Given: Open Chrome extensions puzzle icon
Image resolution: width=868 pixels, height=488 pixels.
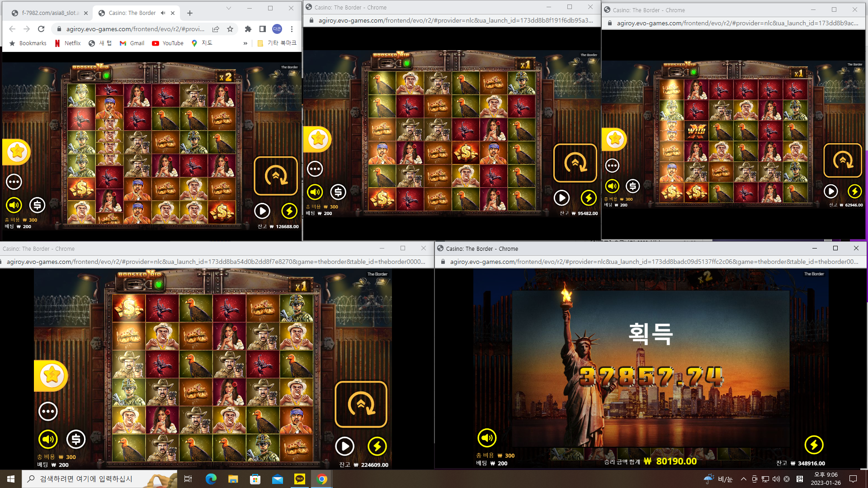Looking at the screenshot, I should click(248, 29).
